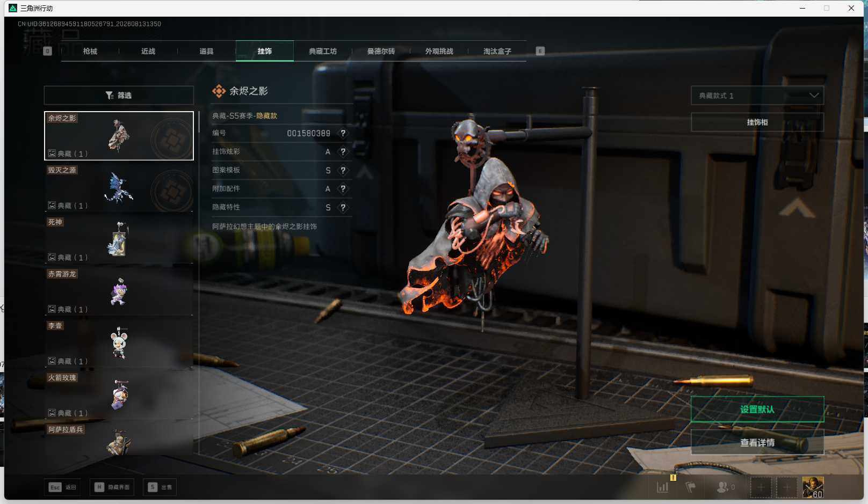Open the 枪械 tab
The image size is (868, 504).
click(90, 51)
